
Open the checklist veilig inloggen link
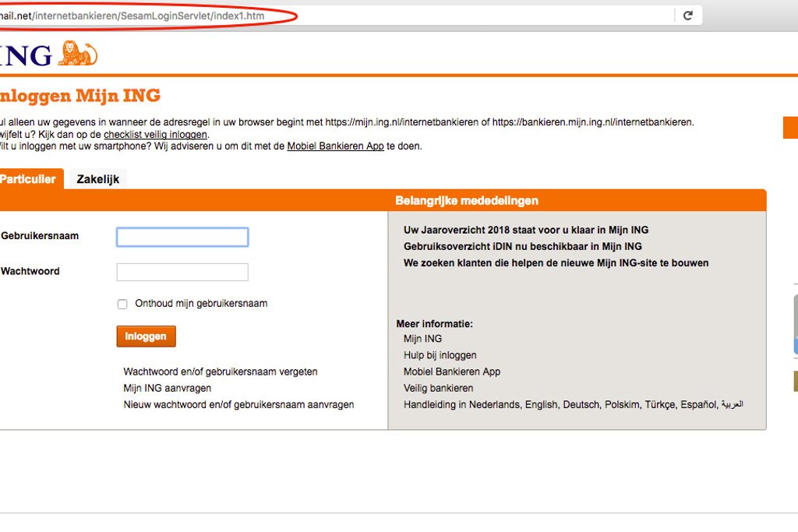(x=155, y=135)
